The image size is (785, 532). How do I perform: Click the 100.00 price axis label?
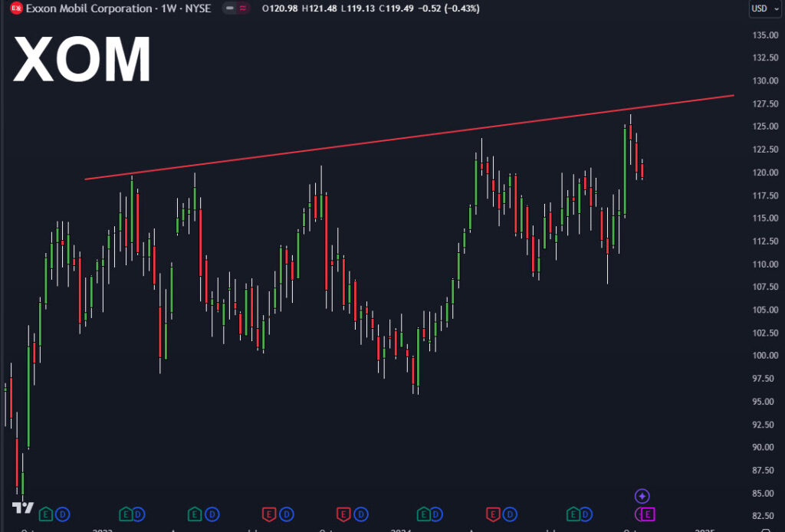[766, 356]
